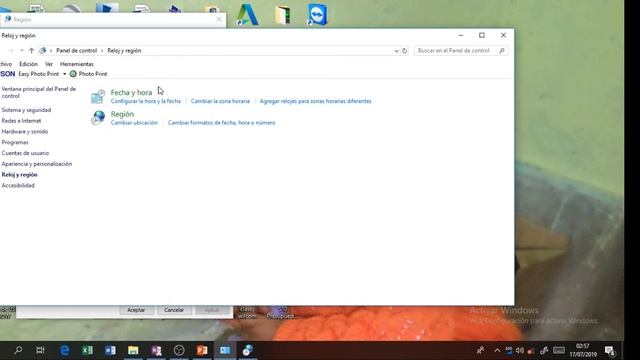This screenshot has height=360, width=640.
Task: Show hidden system tray icons
Action: click(497, 350)
